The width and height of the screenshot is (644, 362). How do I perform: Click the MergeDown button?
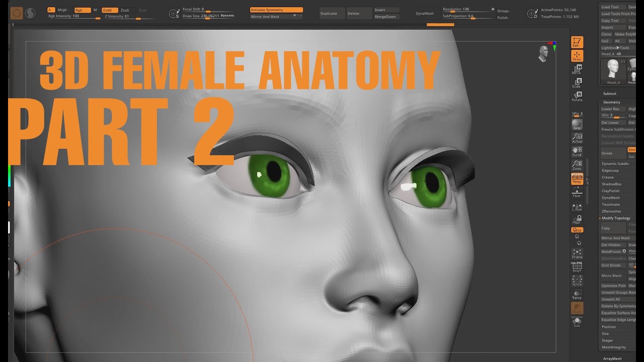[x=387, y=17]
